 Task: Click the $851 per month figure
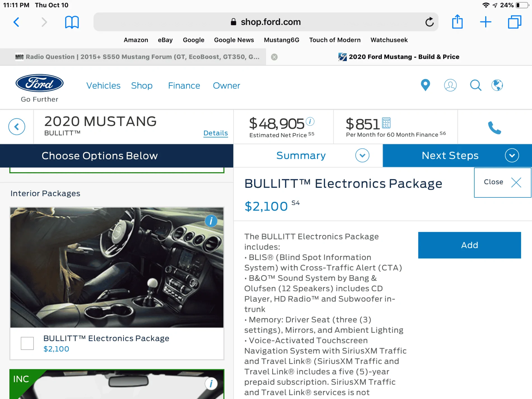click(363, 123)
